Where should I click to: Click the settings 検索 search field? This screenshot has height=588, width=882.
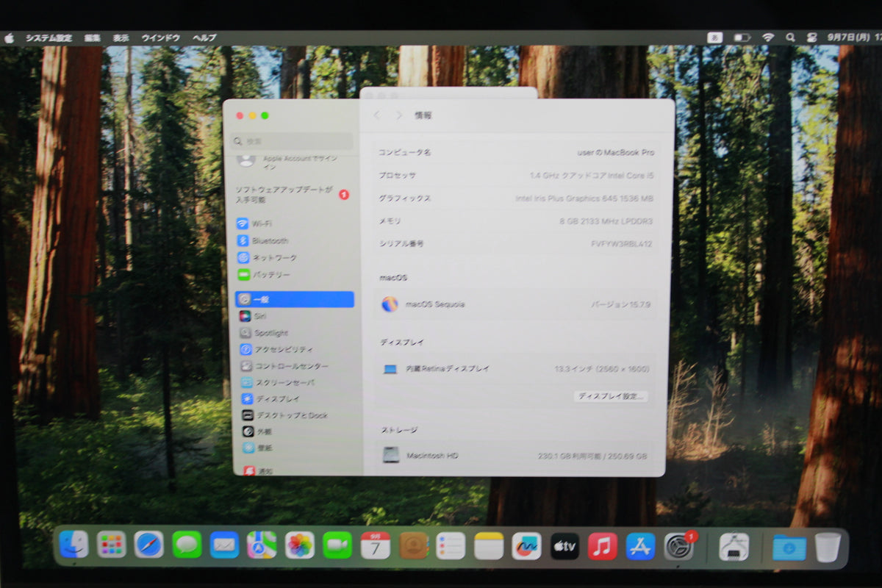(293, 141)
